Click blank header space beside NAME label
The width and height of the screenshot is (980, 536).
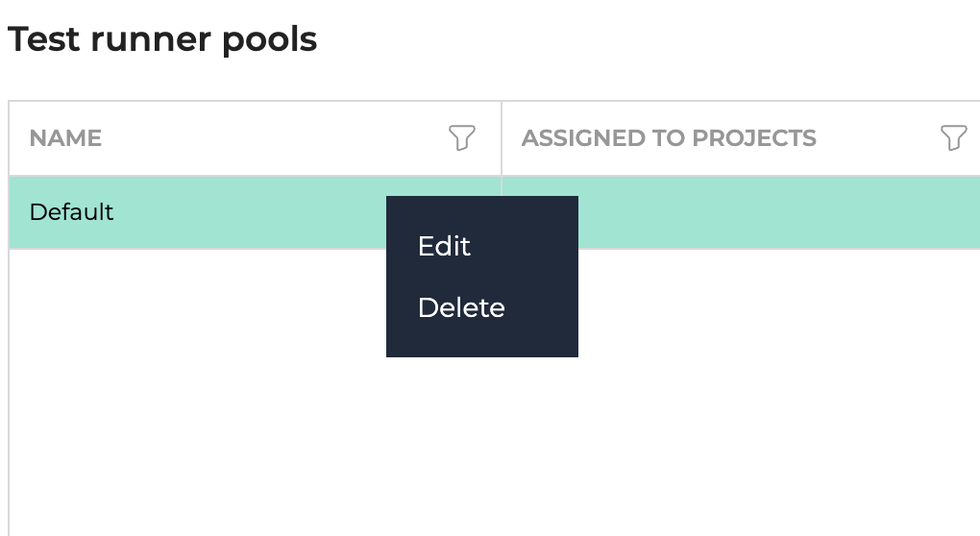[275, 138]
